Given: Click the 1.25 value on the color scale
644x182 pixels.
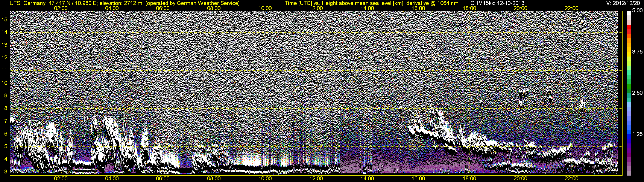Looking at the screenshot, I should pyautogui.click(x=637, y=134).
